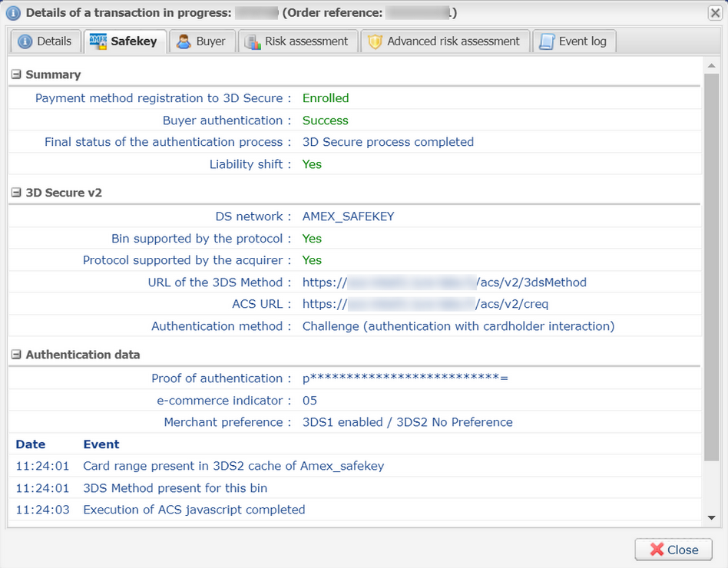
Task: Collapse the Summary section
Action: [16, 74]
